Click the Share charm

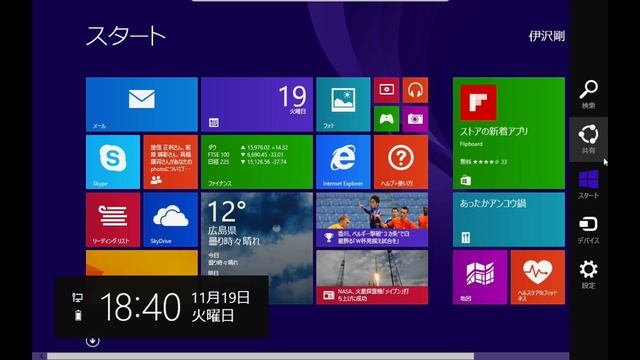point(588,139)
